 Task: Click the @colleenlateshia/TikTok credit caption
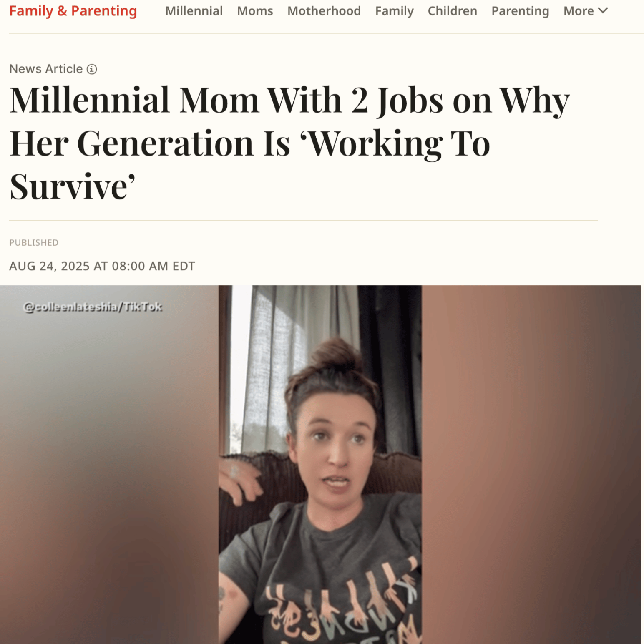tap(93, 307)
